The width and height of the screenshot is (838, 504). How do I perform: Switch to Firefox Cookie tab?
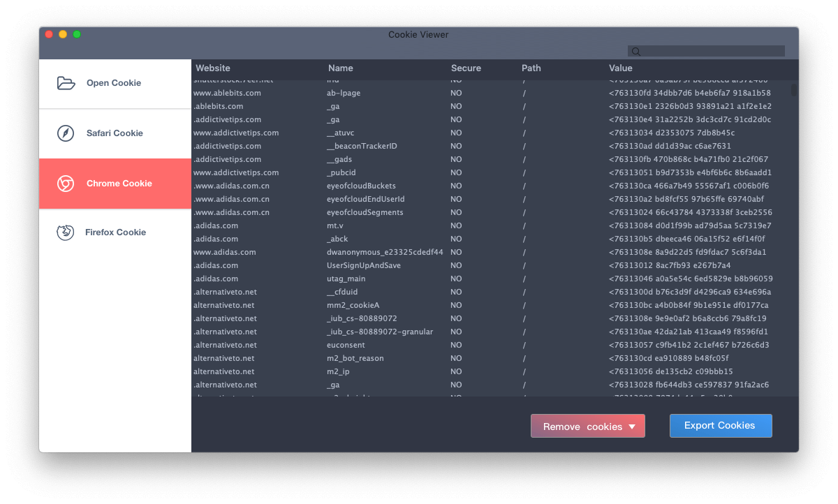click(115, 232)
